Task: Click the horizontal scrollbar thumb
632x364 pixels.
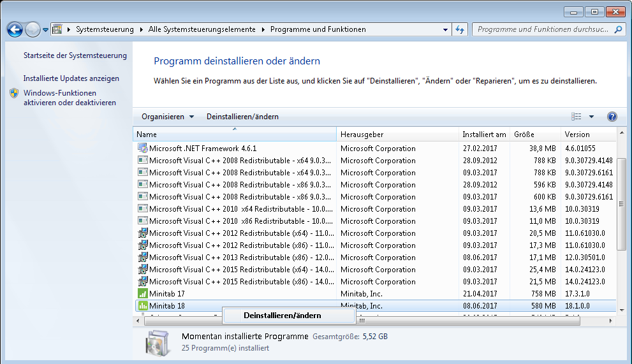Action: [x=362, y=321]
